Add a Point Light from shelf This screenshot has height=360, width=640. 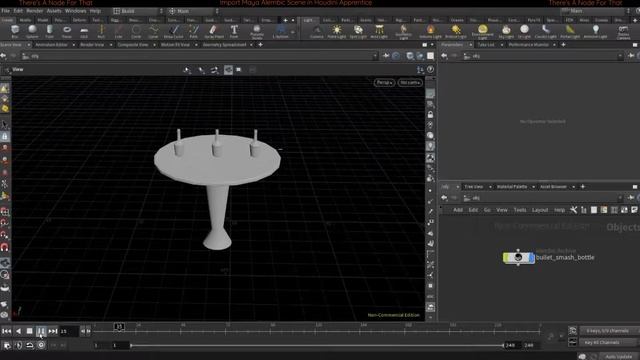point(337,31)
